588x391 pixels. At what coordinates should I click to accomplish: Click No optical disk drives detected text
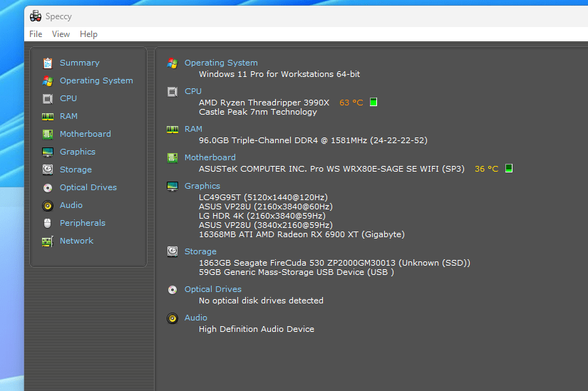point(261,301)
